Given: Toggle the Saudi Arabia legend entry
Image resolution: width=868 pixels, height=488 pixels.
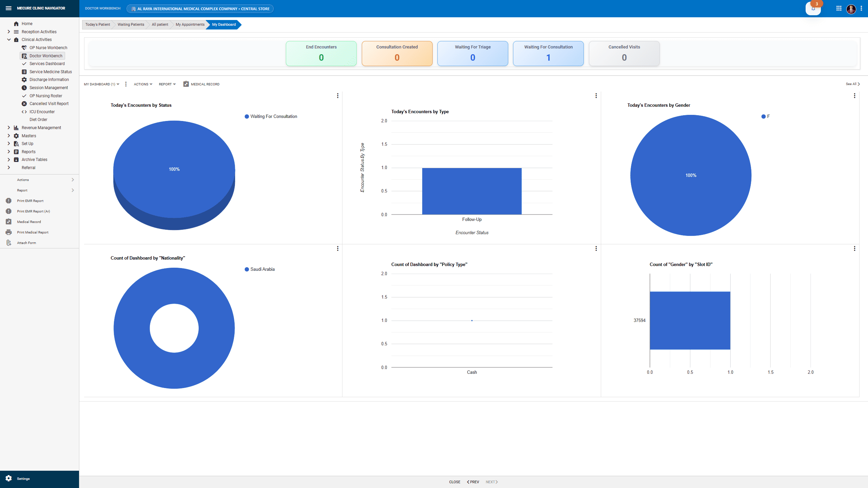Looking at the screenshot, I should tap(260, 269).
